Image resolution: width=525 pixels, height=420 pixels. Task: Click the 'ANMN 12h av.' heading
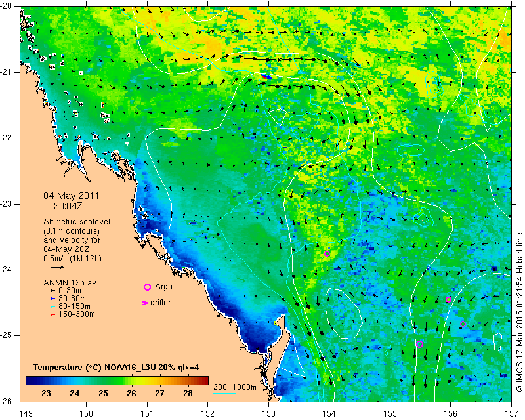(x=71, y=283)
